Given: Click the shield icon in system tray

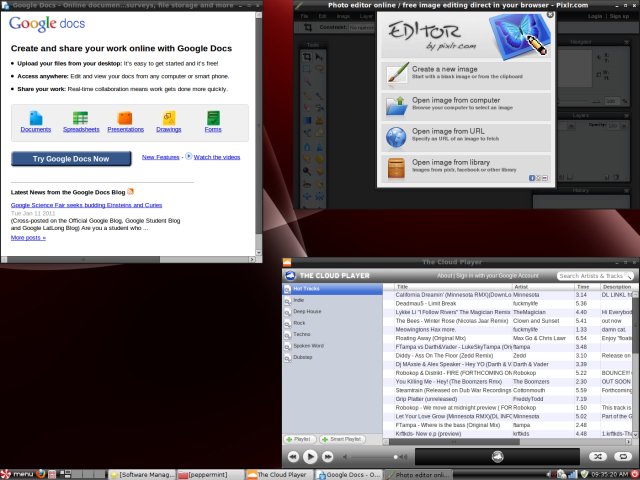Looking at the screenshot, I should click(584, 474).
